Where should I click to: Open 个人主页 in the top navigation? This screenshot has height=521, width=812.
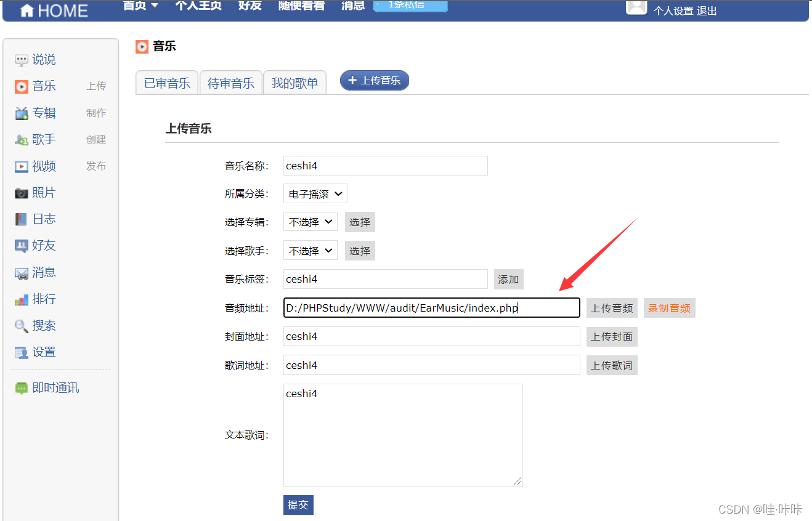click(198, 6)
